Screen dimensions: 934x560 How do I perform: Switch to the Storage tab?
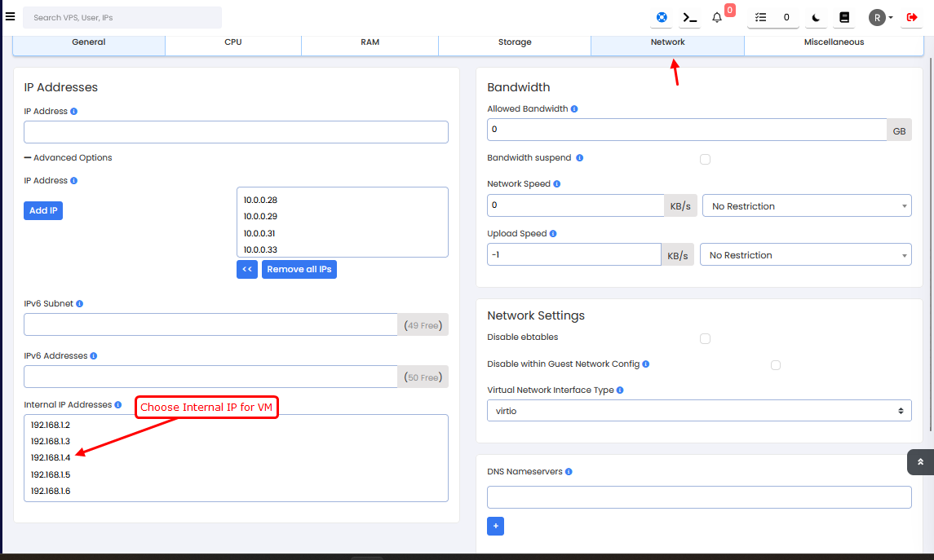pos(515,42)
